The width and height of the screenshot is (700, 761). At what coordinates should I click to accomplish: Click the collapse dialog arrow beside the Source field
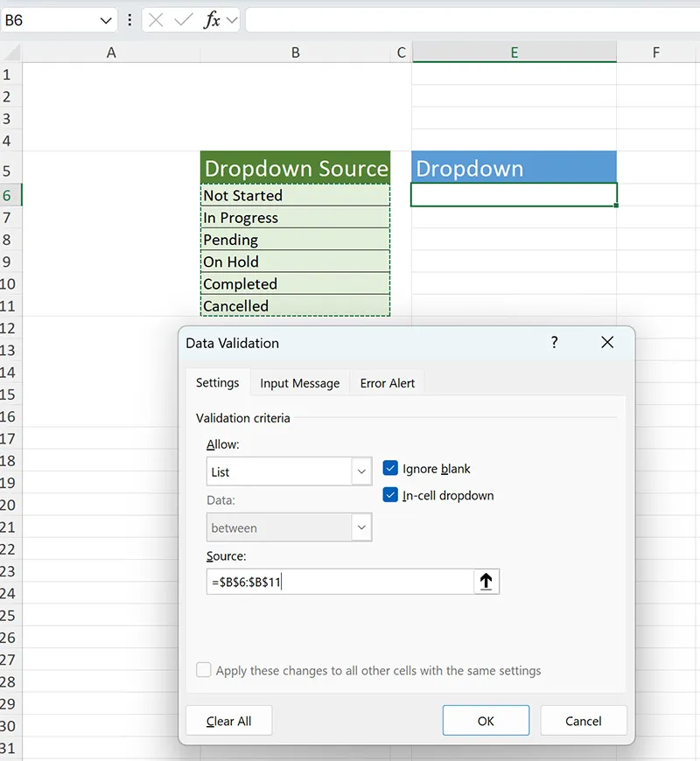coord(487,581)
